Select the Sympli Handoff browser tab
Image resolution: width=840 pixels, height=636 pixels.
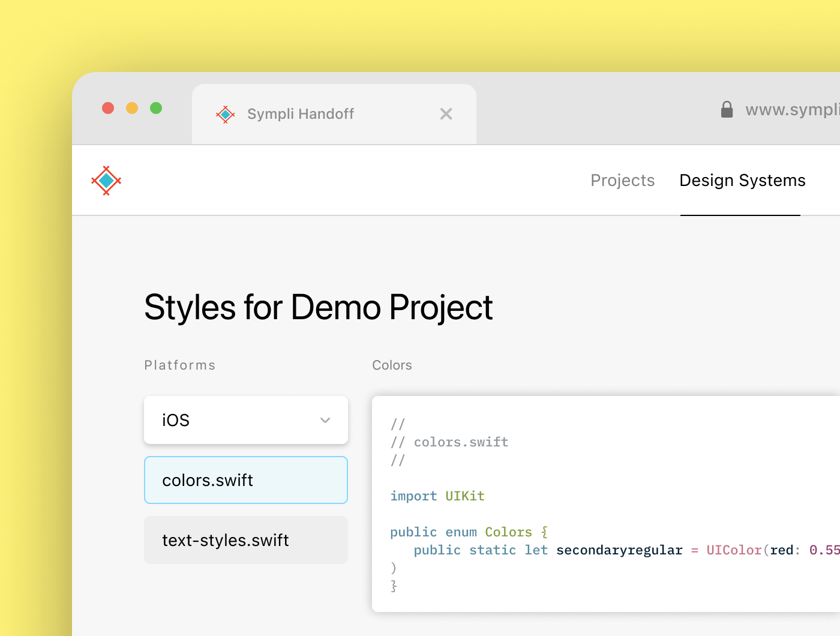point(334,114)
